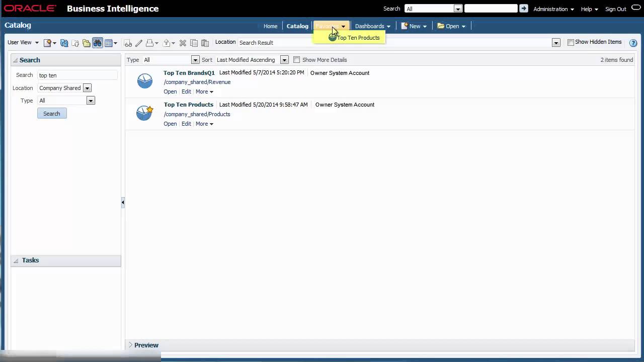Open the User View dropdown

click(23, 42)
